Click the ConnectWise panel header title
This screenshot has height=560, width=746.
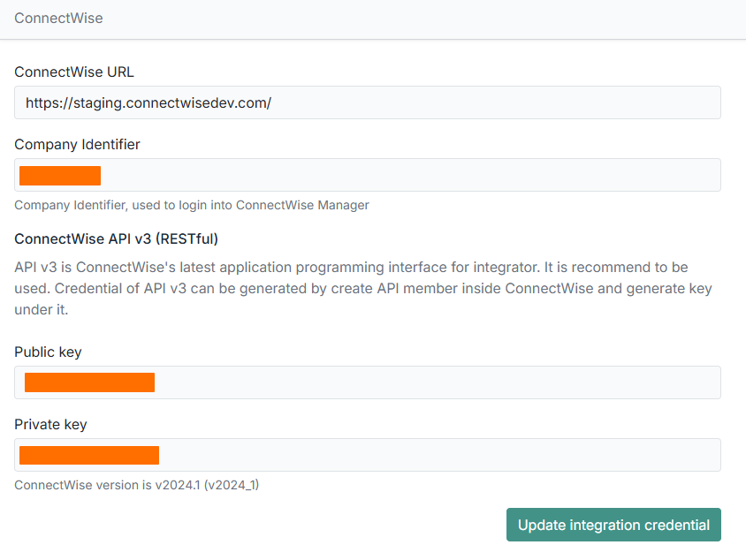58,18
